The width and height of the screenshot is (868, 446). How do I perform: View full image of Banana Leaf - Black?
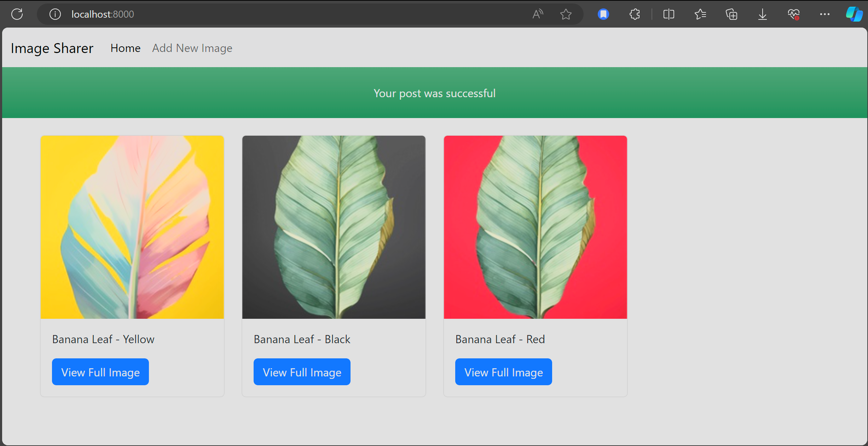[302, 372]
